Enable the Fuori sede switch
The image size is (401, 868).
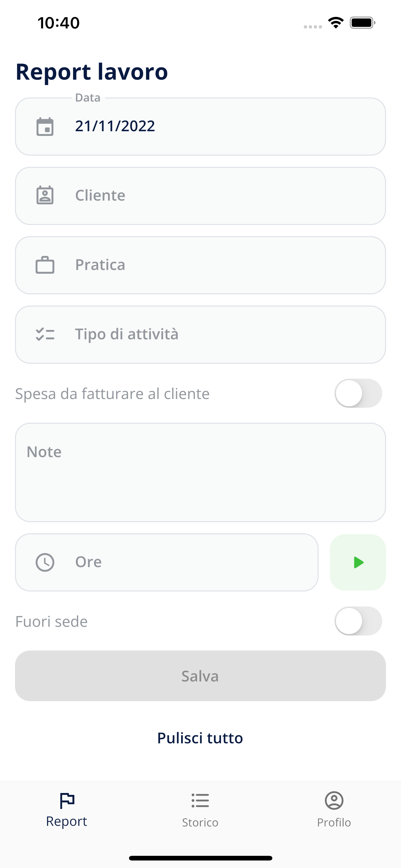tap(358, 621)
